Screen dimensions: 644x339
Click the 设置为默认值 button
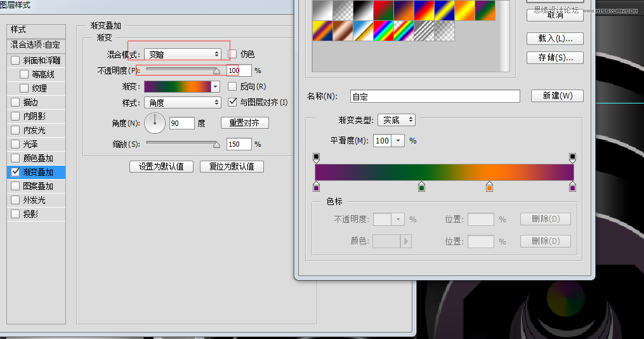click(161, 166)
